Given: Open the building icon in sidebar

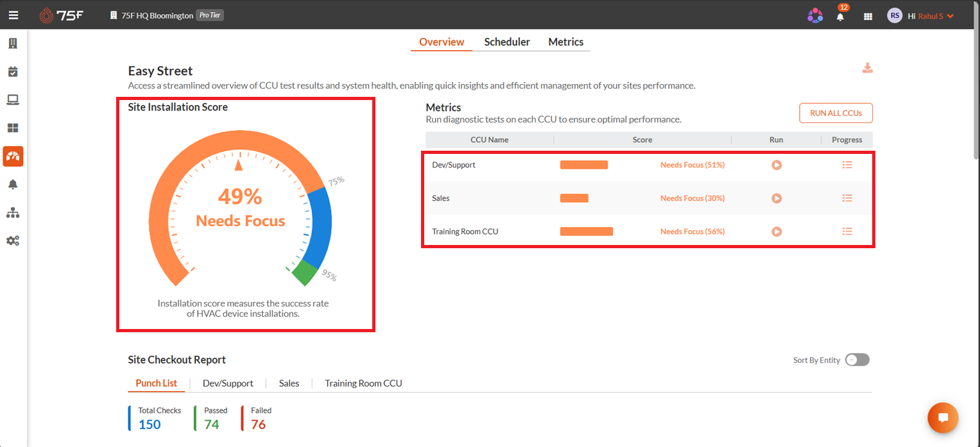Looking at the screenshot, I should point(13,44).
